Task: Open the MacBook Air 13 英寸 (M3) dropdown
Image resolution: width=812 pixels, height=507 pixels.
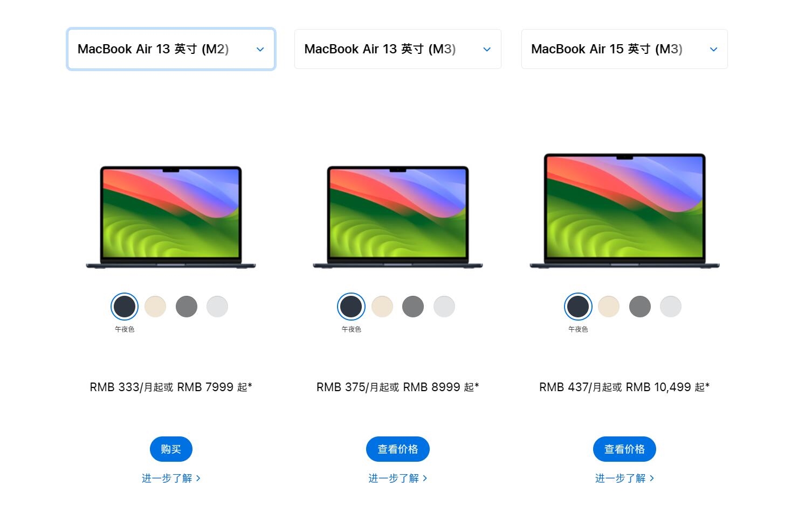Action: (398, 49)
